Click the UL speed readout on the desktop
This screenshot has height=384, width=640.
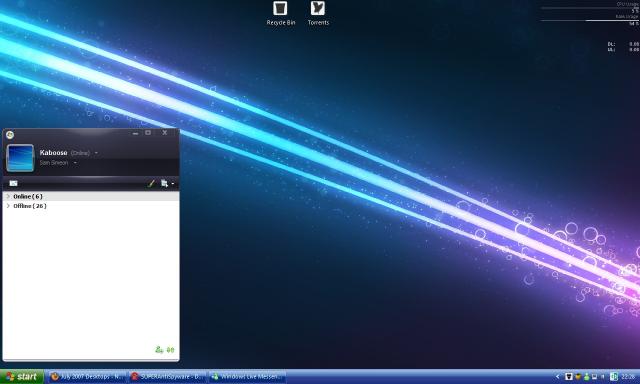click(x=623, y=49)
